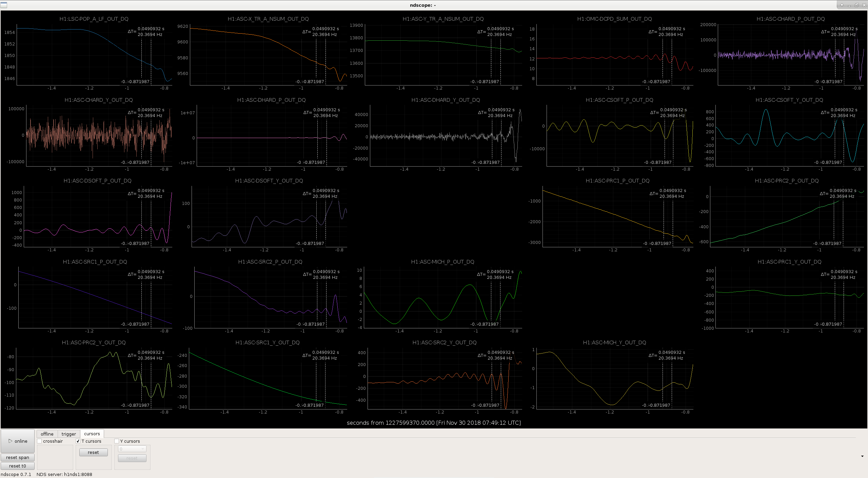Click the H1:LSC-POP_A_LF_OUT_DQ plot title

(x=94, y=19)
